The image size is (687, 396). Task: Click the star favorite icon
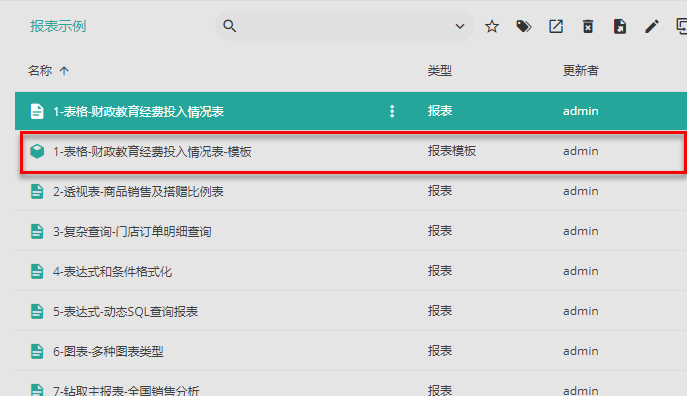pos(492,26)
